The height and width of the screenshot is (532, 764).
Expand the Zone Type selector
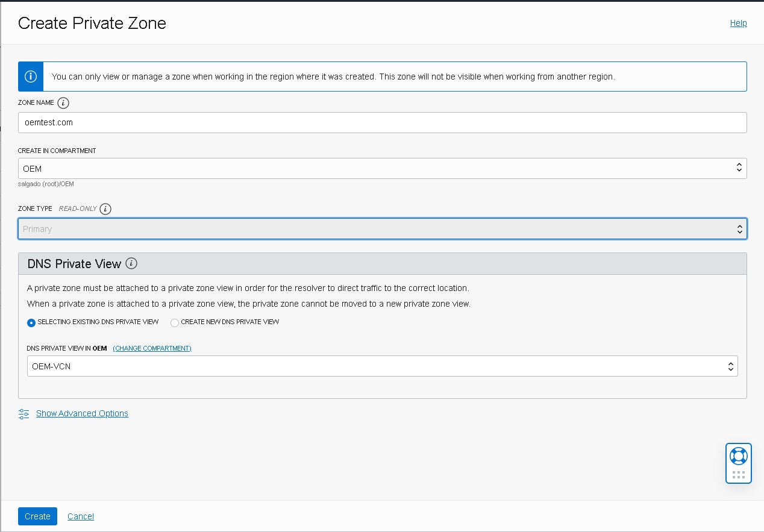(x=739, y=228)
